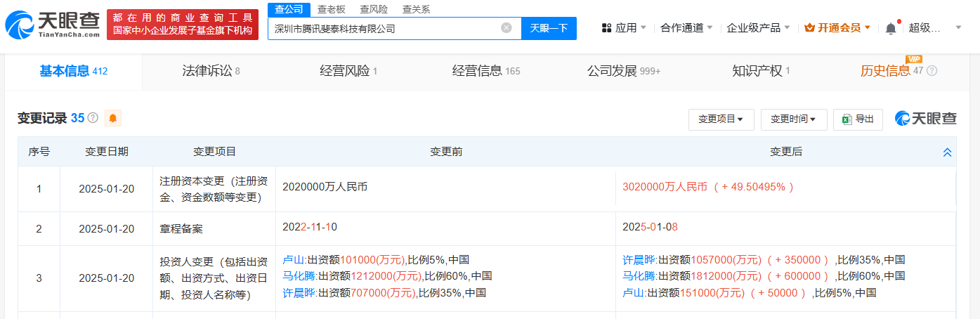Clear the search box with the X icon
Image resolution: width=980 pixels, height=319 pixels.
pos(506,28)
